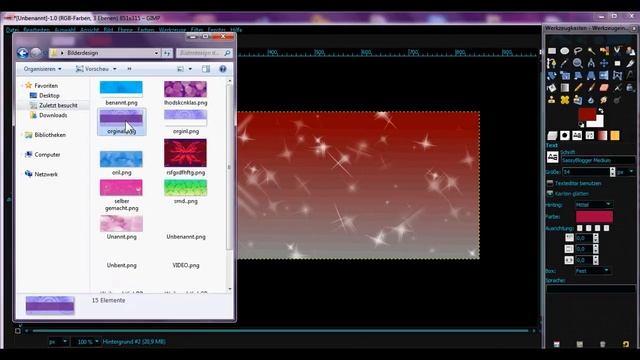Select the Clone stamp tool
The height and width of the screenshot is (360, 640).
coord(552,100)
